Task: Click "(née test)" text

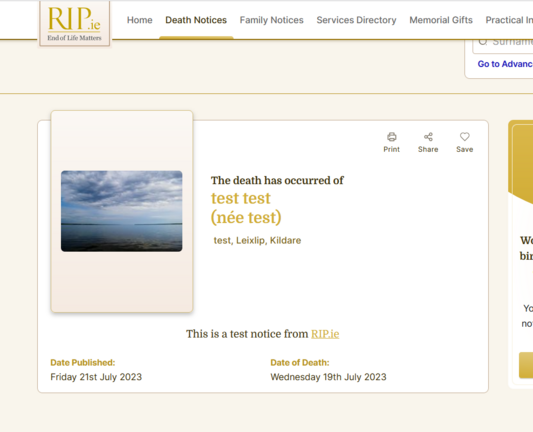Action: coord(246,218)
